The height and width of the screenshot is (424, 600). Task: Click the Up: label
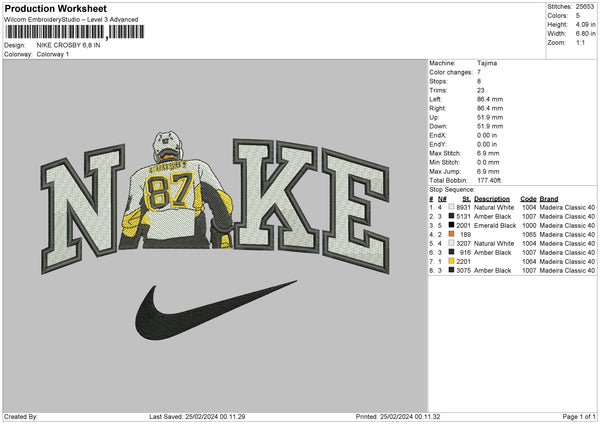tap(434, 117)
